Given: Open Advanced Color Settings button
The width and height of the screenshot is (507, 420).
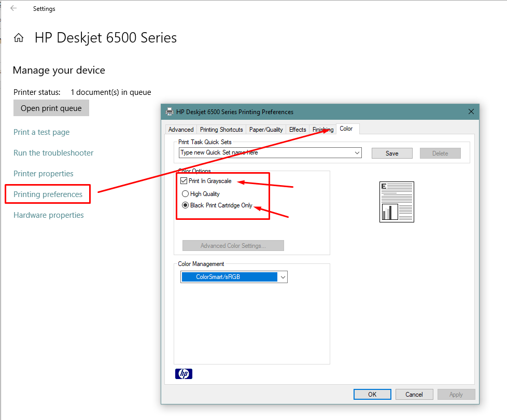Looking at the screenshot, I should click(x=233, y=246).
